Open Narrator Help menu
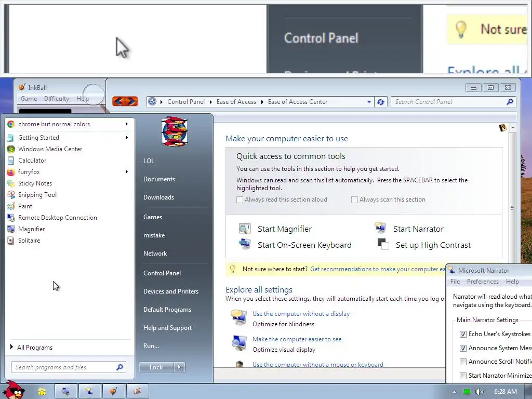532x399 pixels. [512, 282]
